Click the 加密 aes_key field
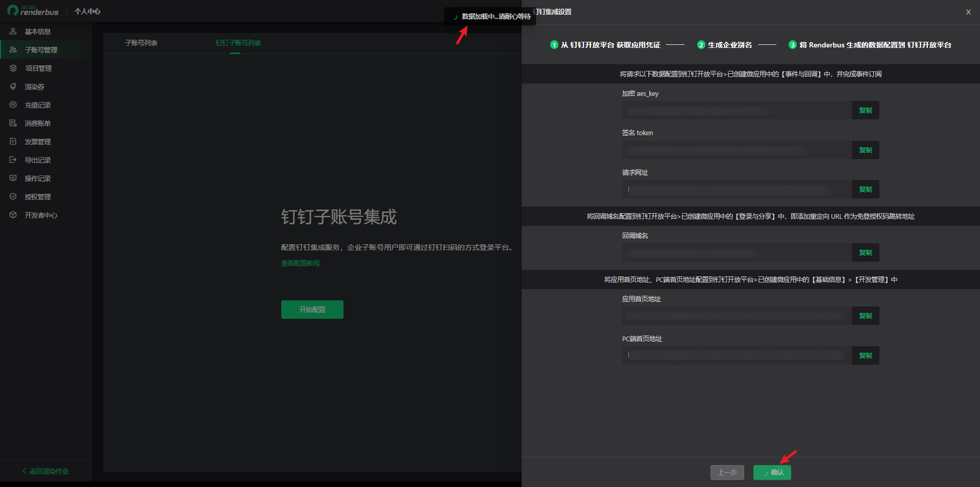This screenshot has width=980, height=487. [x=737, y=110]
